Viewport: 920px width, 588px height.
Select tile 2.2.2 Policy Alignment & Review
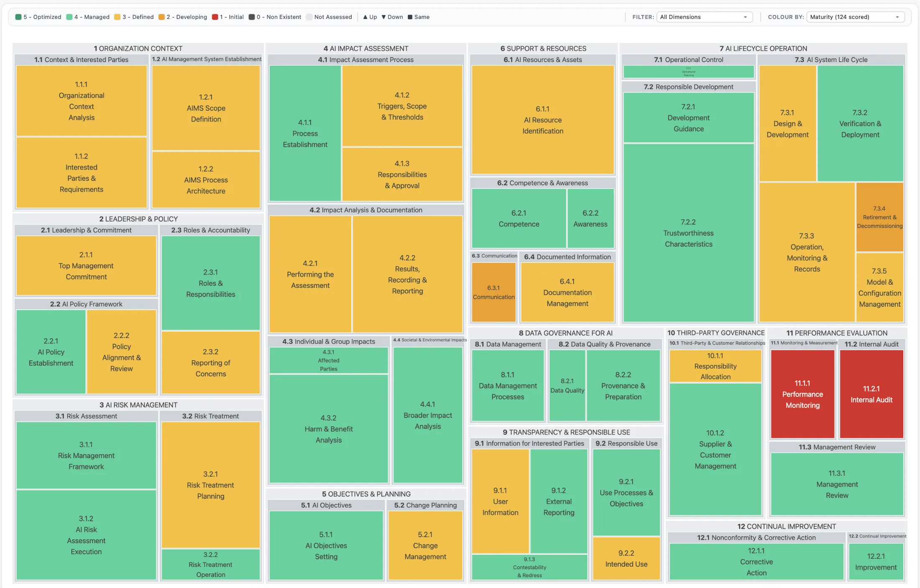tap(121, 352)
